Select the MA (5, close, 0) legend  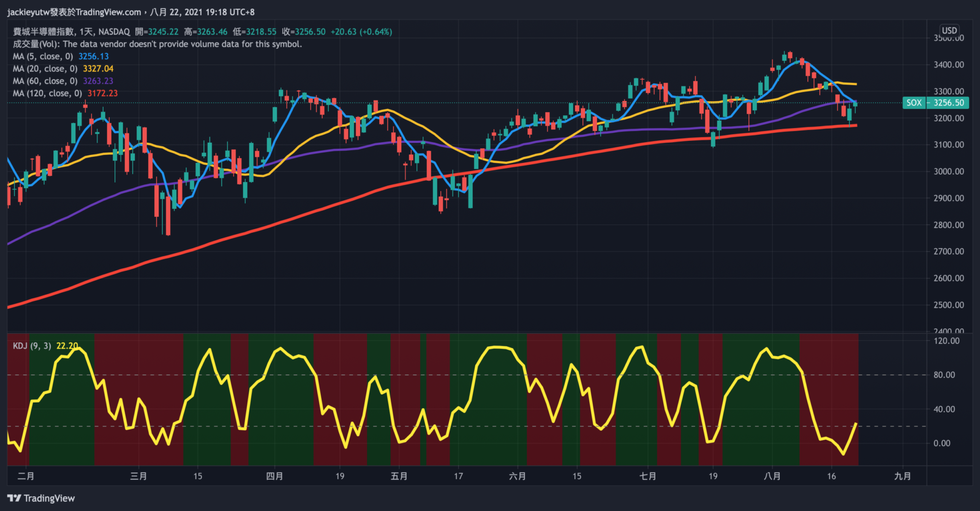[x=43, y=56]
